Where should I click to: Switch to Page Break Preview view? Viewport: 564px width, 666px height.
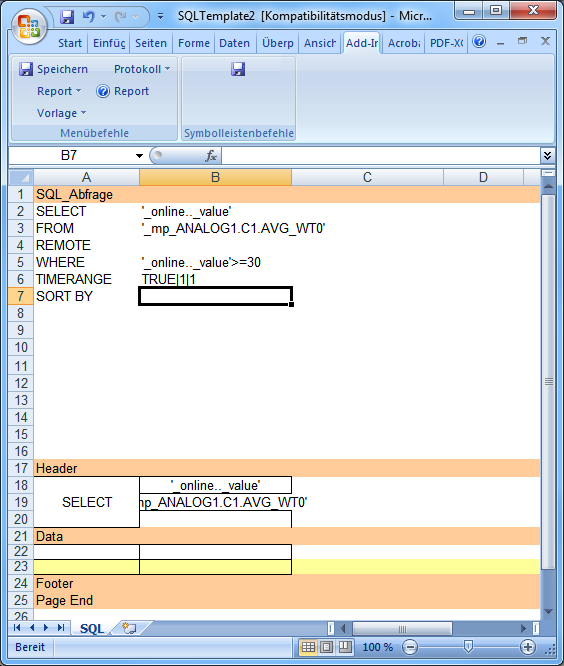345,647
